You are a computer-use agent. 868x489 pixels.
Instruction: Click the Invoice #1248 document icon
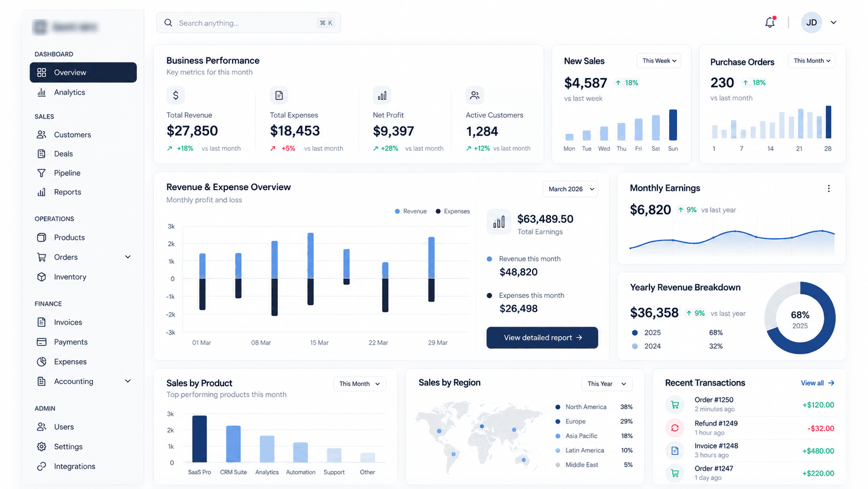point(675,451)
